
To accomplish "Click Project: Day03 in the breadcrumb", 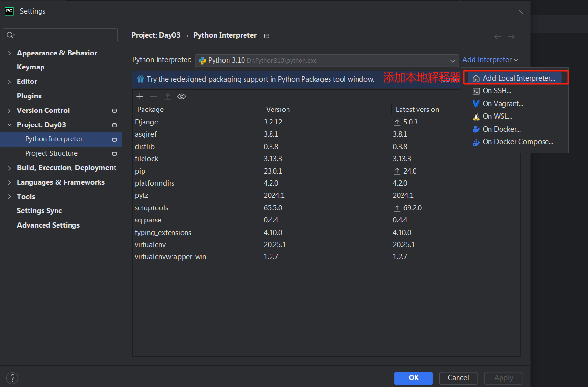I will (156, 35).
